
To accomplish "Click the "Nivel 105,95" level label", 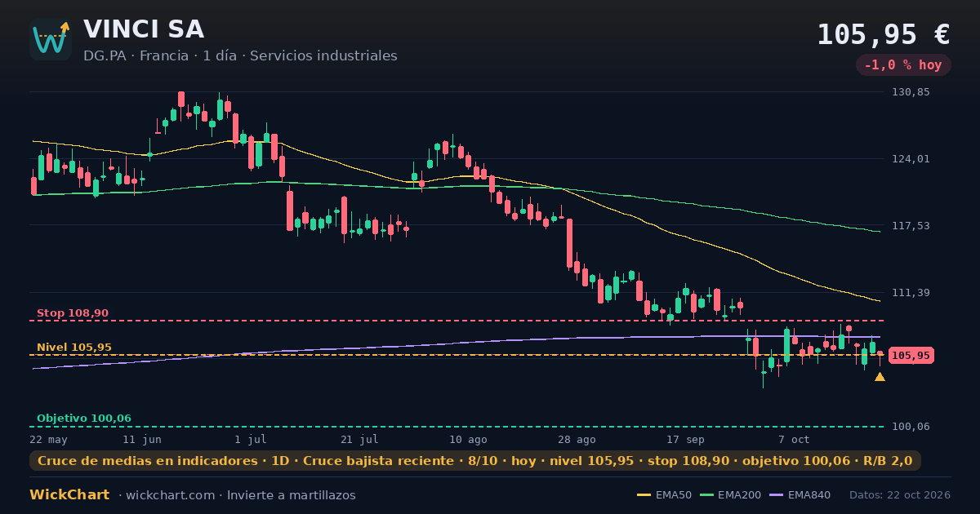I will click(74, 348).
